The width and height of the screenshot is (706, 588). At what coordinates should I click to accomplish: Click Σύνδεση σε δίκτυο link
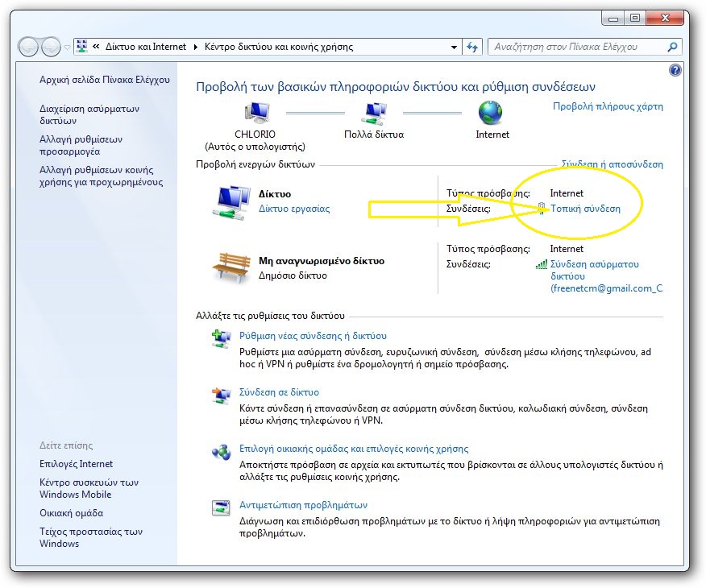[279, 392]
